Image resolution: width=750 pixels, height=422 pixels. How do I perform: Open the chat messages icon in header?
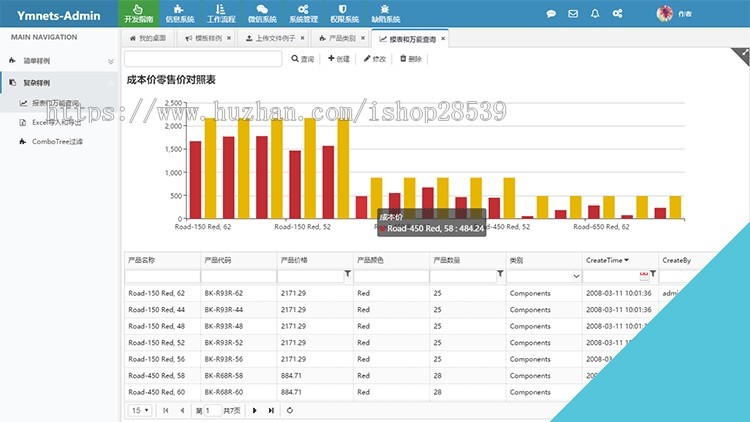pos(551,13)
